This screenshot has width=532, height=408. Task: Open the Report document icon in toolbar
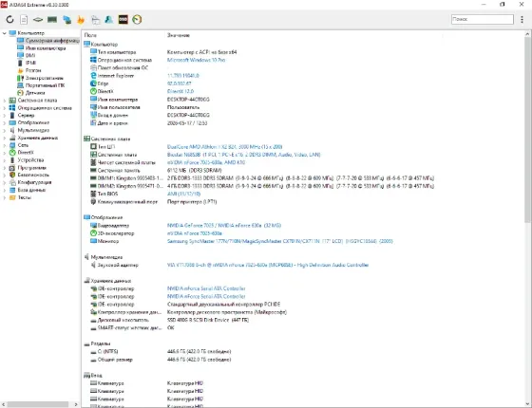tap(24, 20)
